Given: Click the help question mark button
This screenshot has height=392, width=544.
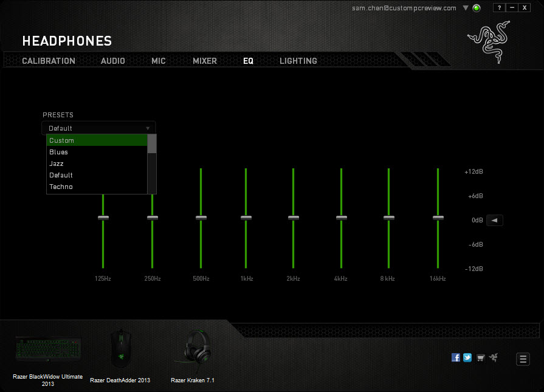Looking at the screenshot, I should tap(499, 8).
